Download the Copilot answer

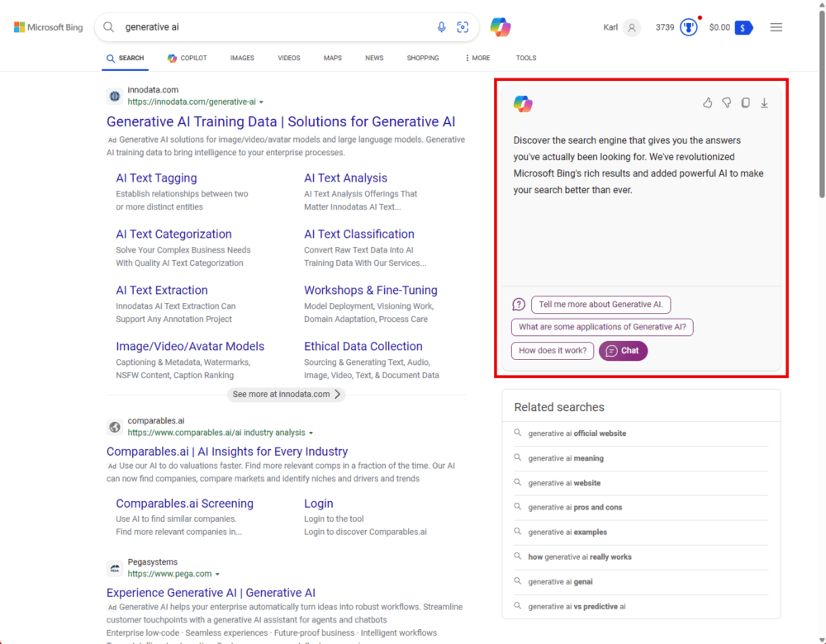pos(764,102)
